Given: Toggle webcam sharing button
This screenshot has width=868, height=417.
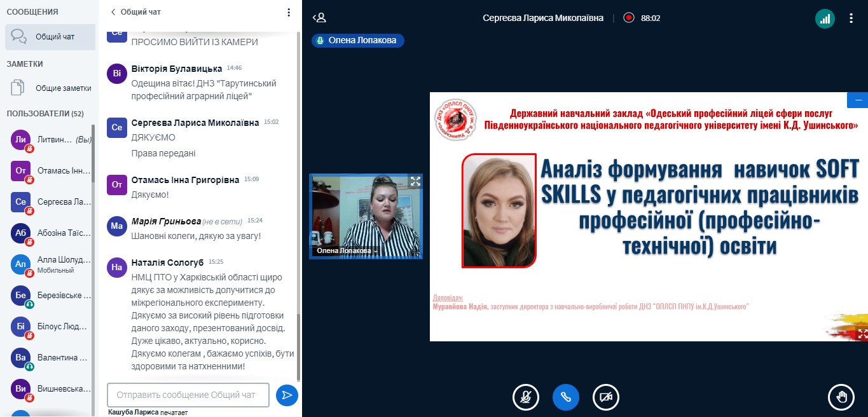Looking at the screenshot, I should click(606, 397).
